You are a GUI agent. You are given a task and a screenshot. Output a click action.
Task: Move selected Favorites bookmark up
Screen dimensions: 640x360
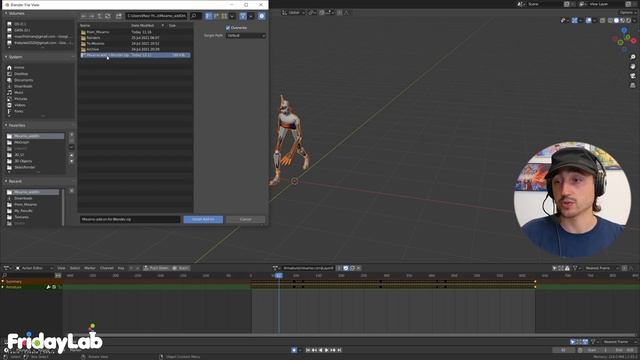click(x=71, y=155)
